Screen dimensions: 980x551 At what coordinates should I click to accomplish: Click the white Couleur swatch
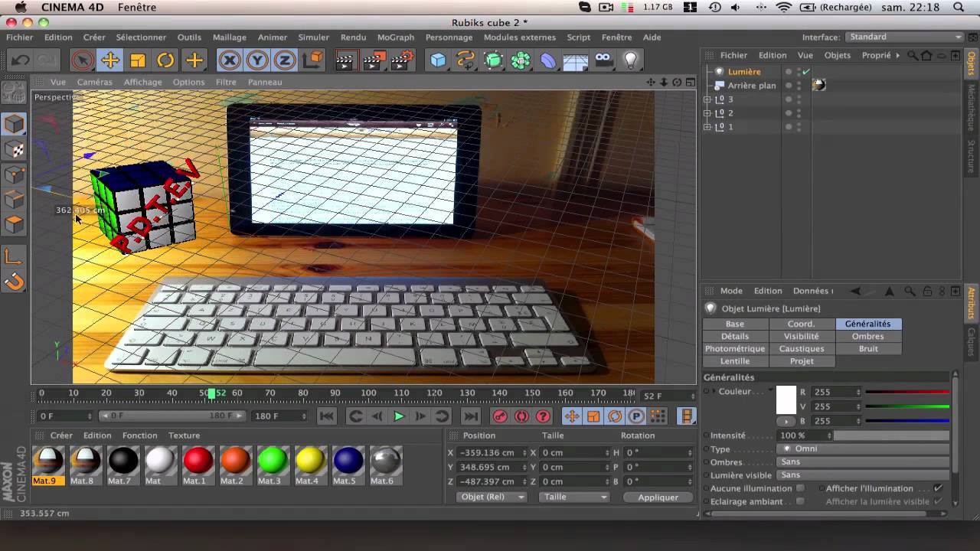786,399
